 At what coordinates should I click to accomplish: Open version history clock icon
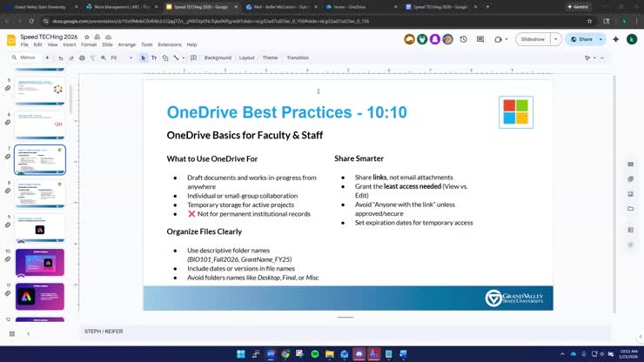tap(463, 39)
